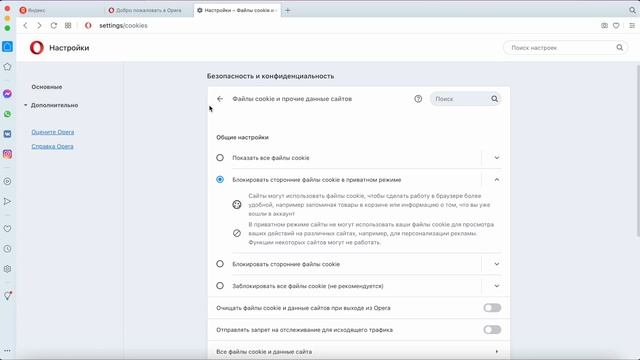This screenshot has width=640, height=360.
Task: Open help for cookies section
Action: click(x=418, y=99)
